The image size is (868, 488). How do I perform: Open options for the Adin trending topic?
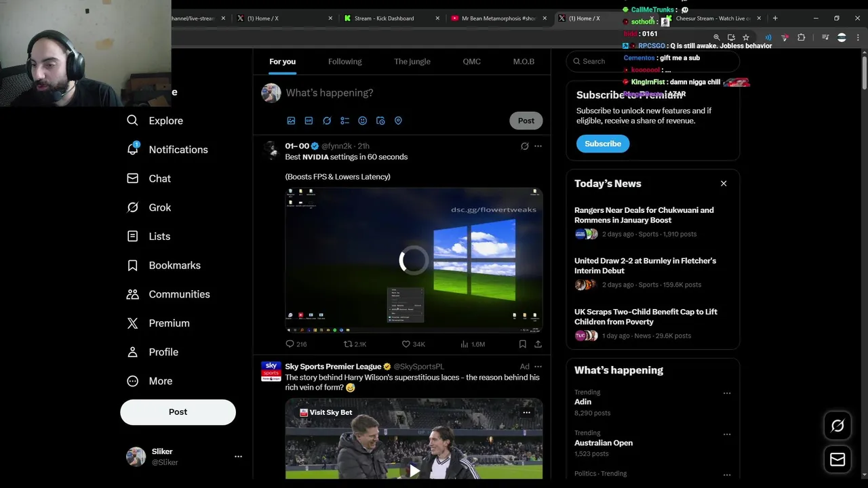coord(727,393)
